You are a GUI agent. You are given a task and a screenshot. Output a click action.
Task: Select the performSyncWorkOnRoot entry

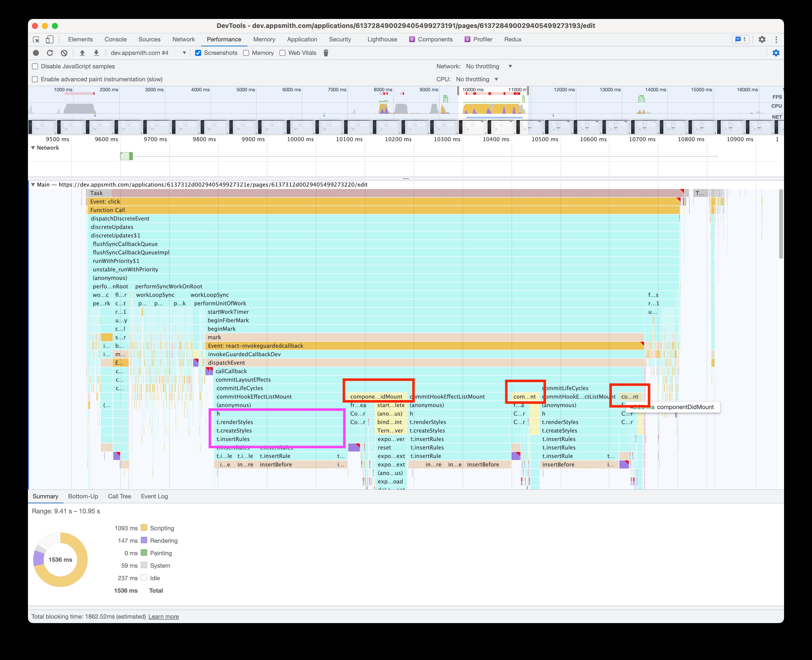pyautogui.click(x=406, y=286)
